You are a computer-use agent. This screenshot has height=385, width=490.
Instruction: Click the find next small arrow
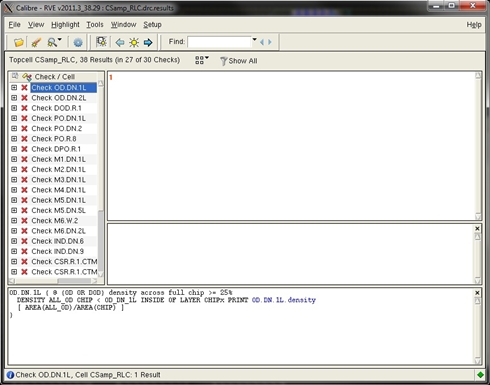coord(270,42)
